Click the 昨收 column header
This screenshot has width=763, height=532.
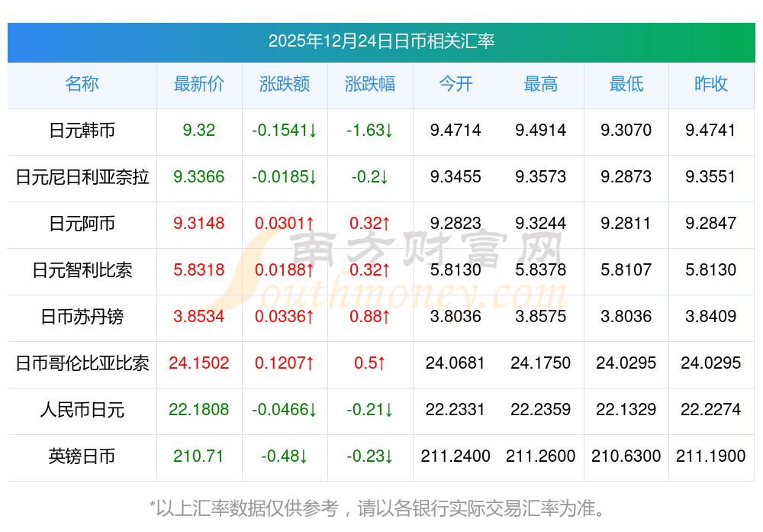coord(711,84)
